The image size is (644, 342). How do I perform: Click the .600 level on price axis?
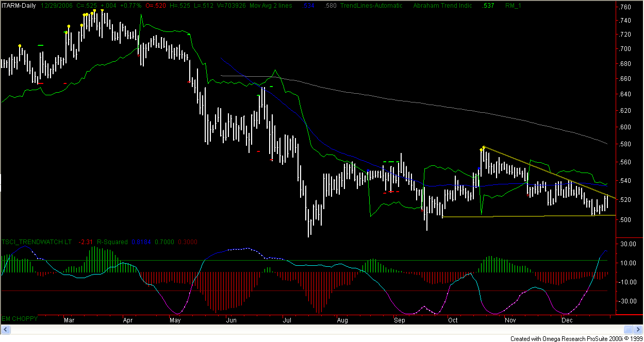pos(625,127)
